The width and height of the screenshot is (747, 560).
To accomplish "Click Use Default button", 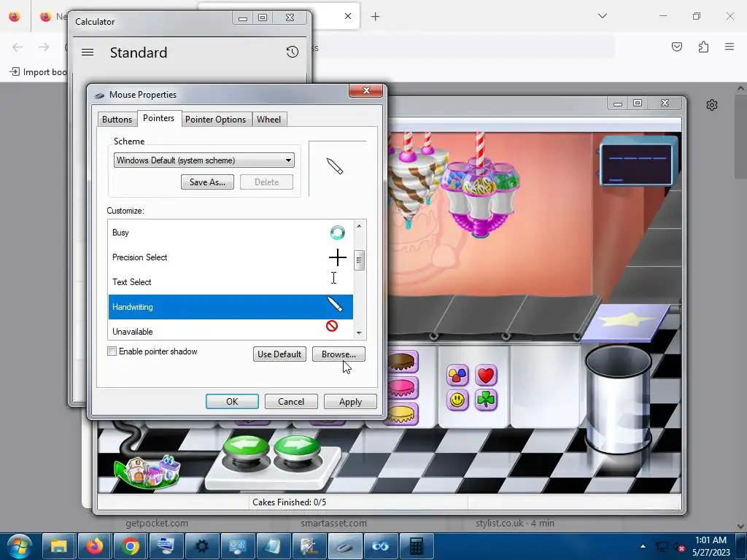I will [x=279, y=354].
